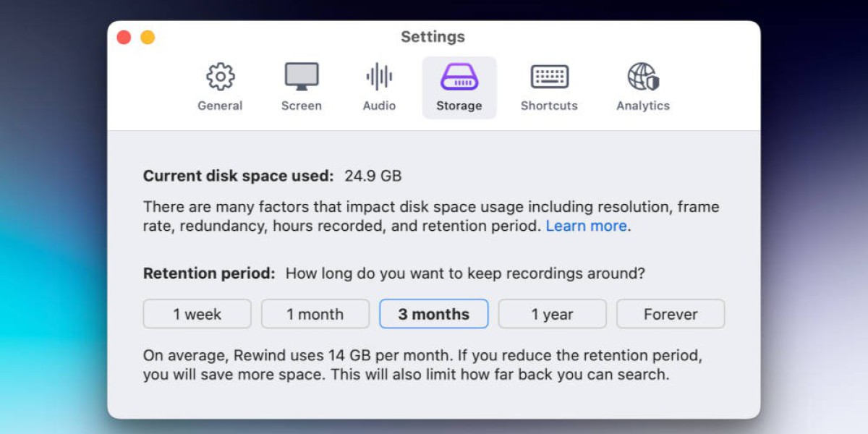Switch to the Analytics tab label

click(643, 106)
